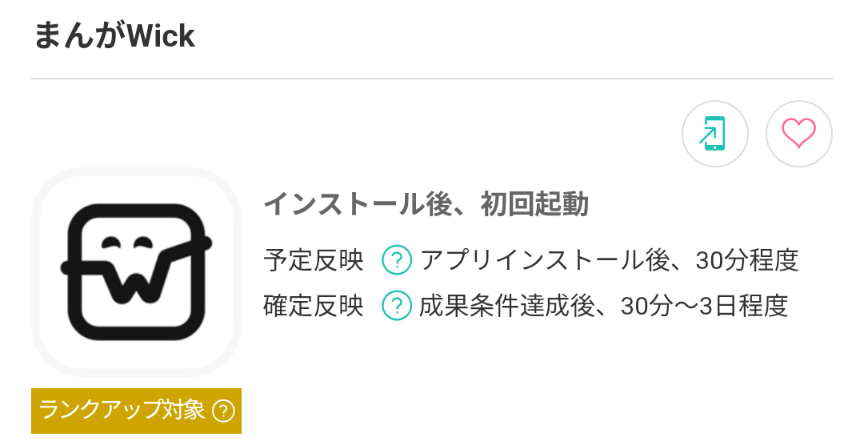
Task: Open help icon next to 予定反映
Action: pyautogui.click(x=397, y=260)
